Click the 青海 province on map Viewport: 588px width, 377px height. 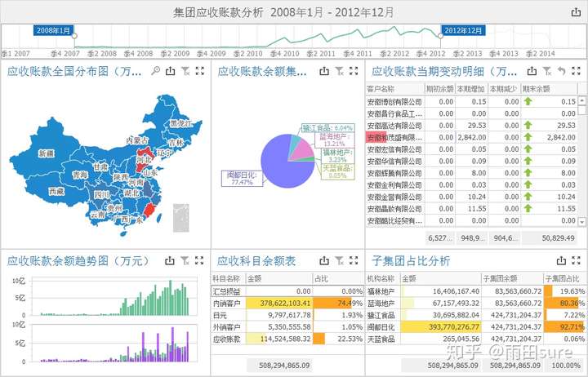(80, 175)
